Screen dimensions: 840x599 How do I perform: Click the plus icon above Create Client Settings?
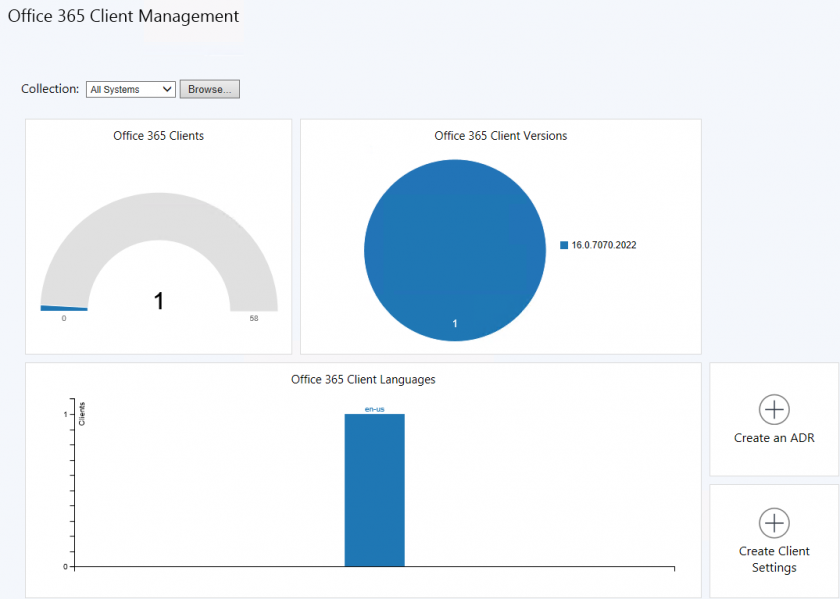coord(774,523)
